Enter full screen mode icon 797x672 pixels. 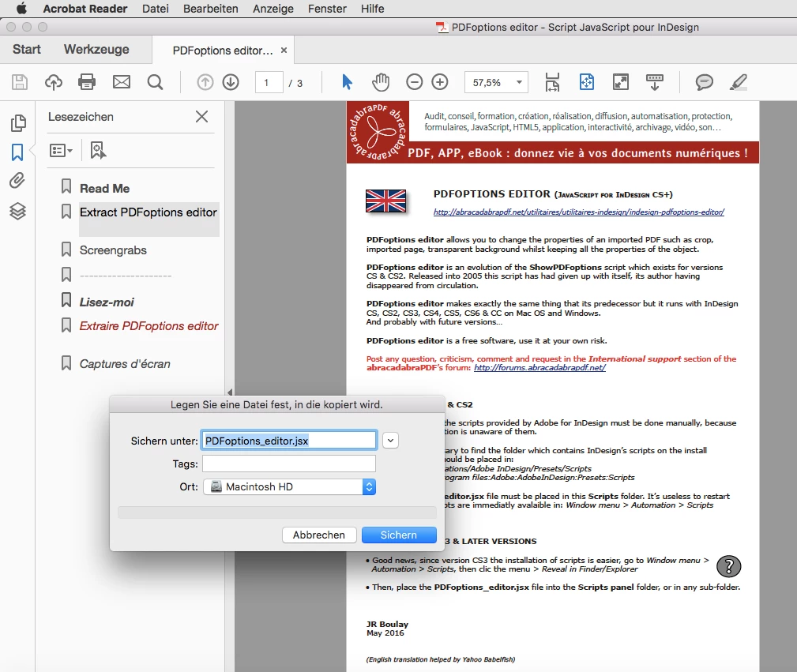pyautogui.click(x=621, y=82)
